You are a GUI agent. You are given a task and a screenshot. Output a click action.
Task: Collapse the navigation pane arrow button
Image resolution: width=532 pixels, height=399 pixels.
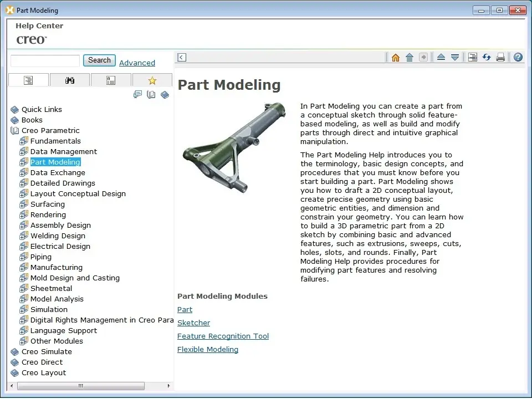point(182,57)
